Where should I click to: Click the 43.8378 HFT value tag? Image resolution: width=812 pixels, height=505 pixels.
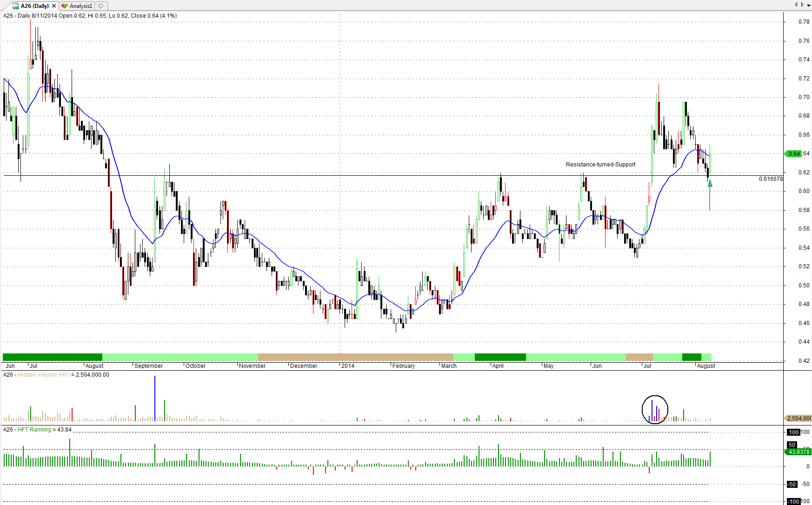[798, 452]
